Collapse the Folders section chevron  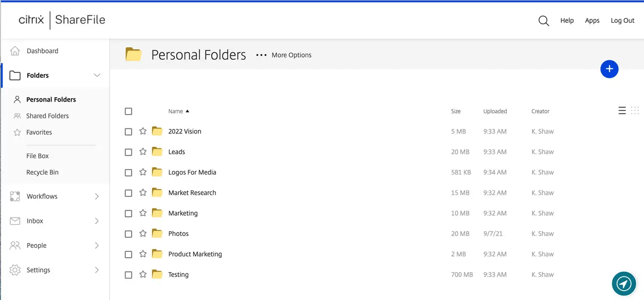click(97, 75)
